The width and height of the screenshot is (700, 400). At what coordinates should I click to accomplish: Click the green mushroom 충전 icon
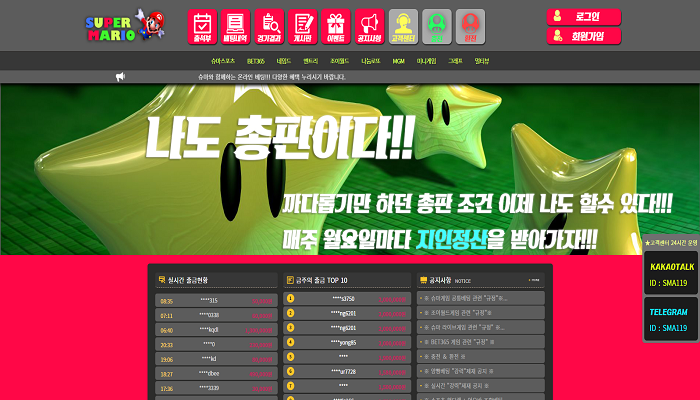click(437, 27)
